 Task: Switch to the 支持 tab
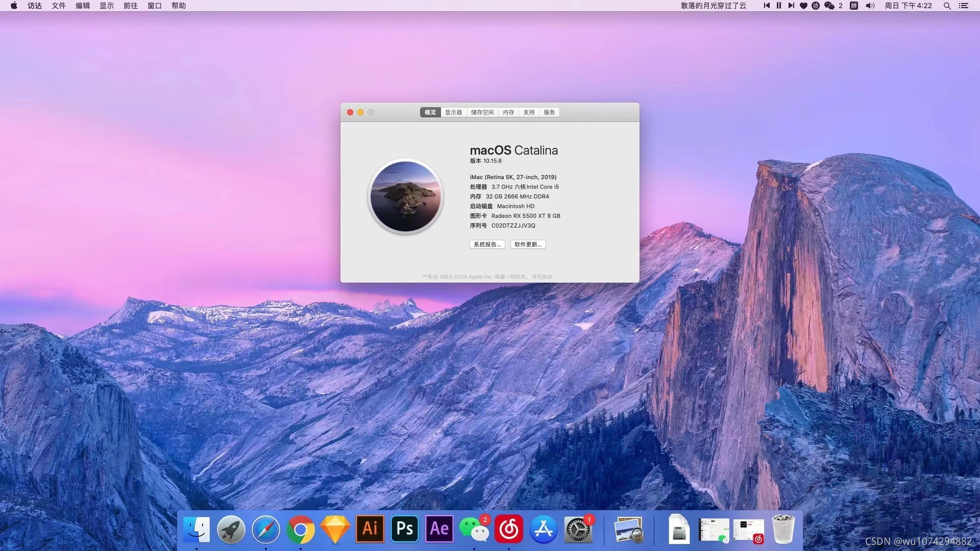coord(529,112)
